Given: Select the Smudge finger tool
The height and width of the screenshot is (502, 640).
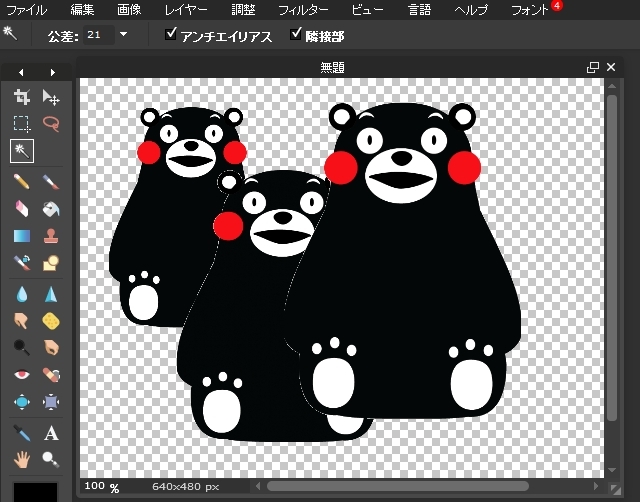Looking at the screenshot, I should click(x=22, y=321).
